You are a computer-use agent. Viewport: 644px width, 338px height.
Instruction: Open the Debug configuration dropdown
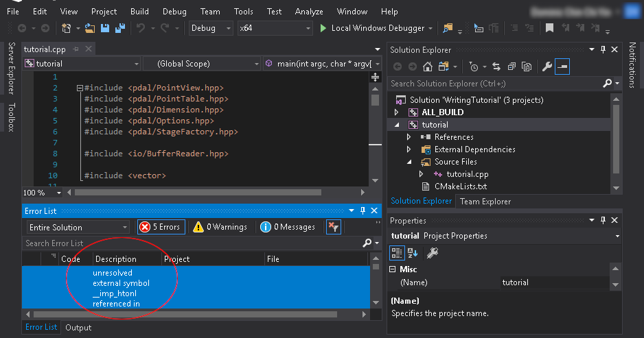click(x=211, y=28)
